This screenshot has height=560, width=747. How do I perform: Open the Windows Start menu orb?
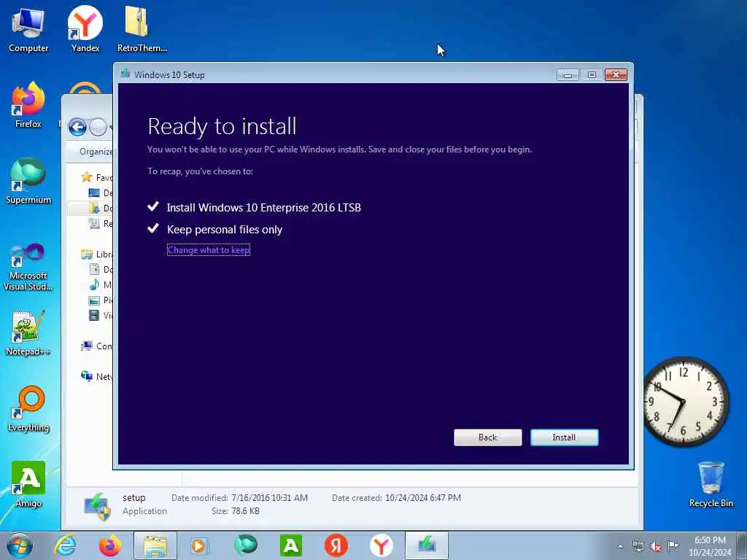tap(20, 545)
